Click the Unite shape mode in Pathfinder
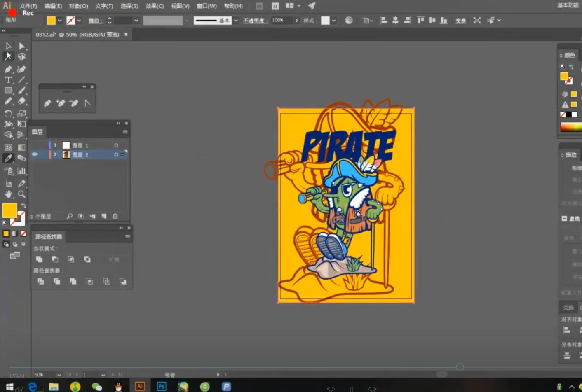This screenshot has height=392, width=582. click(x=39, y=259)
